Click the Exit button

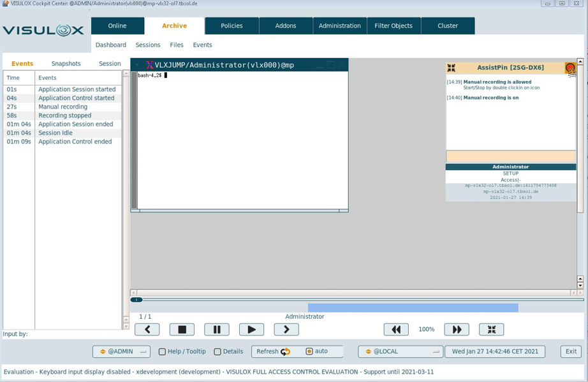[571, 351]
